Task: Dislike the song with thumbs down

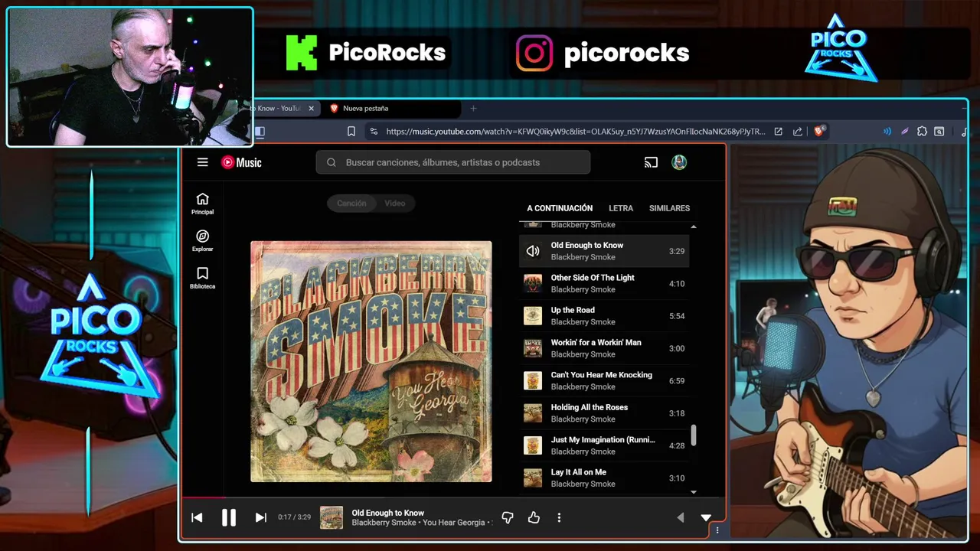Action: (x=507, y=518)
